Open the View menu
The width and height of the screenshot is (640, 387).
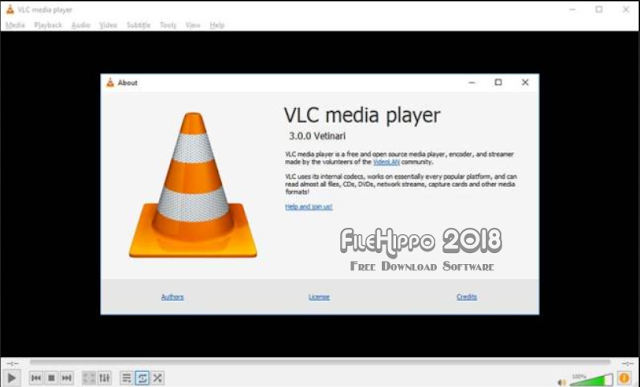[193, 25]
